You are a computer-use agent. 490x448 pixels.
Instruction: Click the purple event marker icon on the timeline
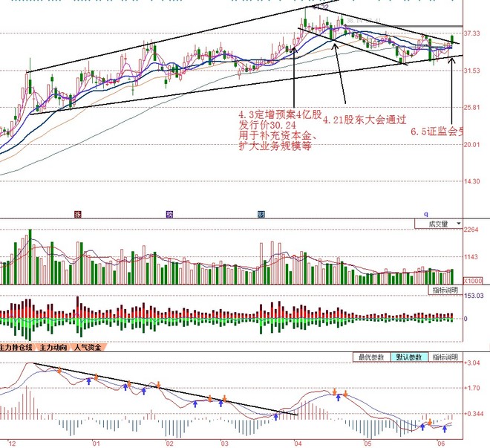(x=169, y=214)
